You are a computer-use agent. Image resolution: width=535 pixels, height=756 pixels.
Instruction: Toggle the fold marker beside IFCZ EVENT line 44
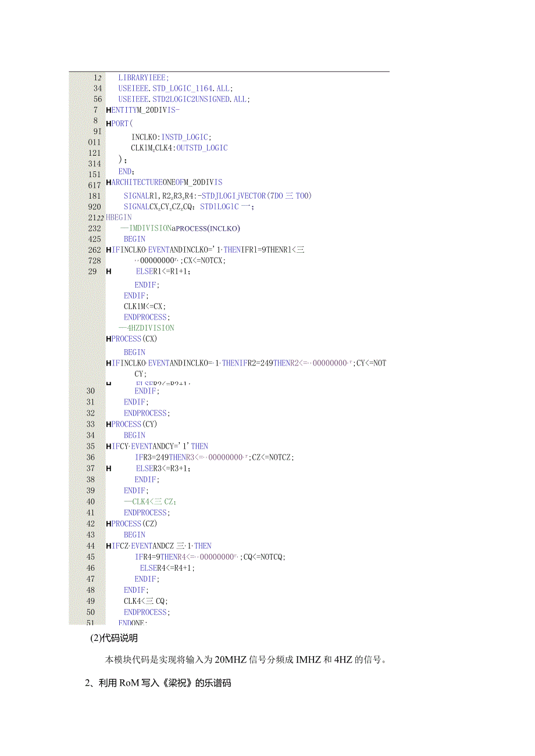[107, 546]
